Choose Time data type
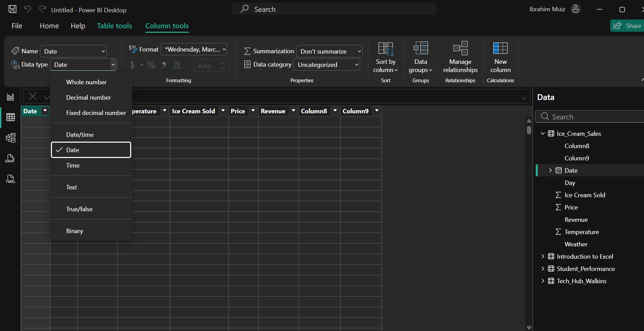The width and height of the screenshot is (644, 331). [x=91, y=165]
